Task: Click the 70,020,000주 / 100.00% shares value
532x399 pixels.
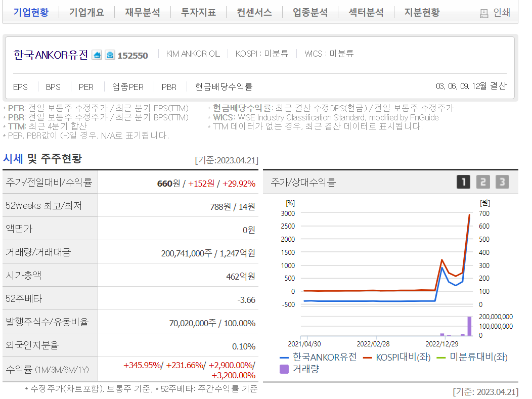Action: point(212,323)
